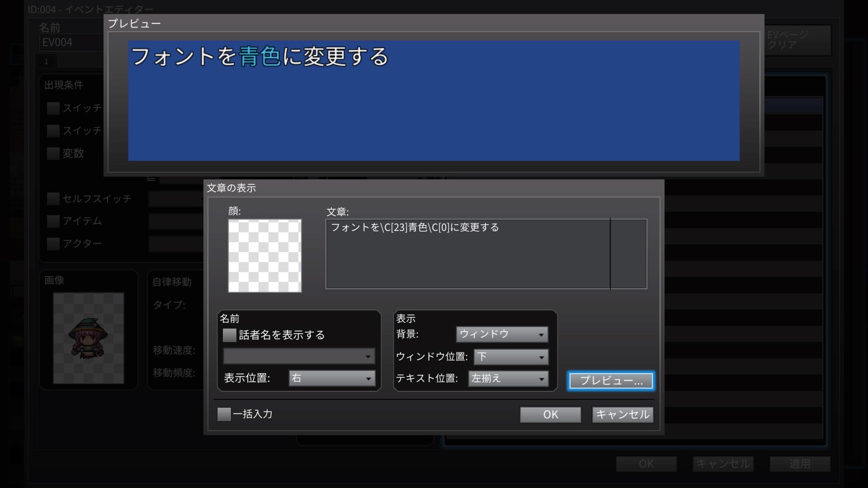The image size is (868, 488).
Task: Toggle the 一括入力 checkbox
Action: (x=224, y=414)
